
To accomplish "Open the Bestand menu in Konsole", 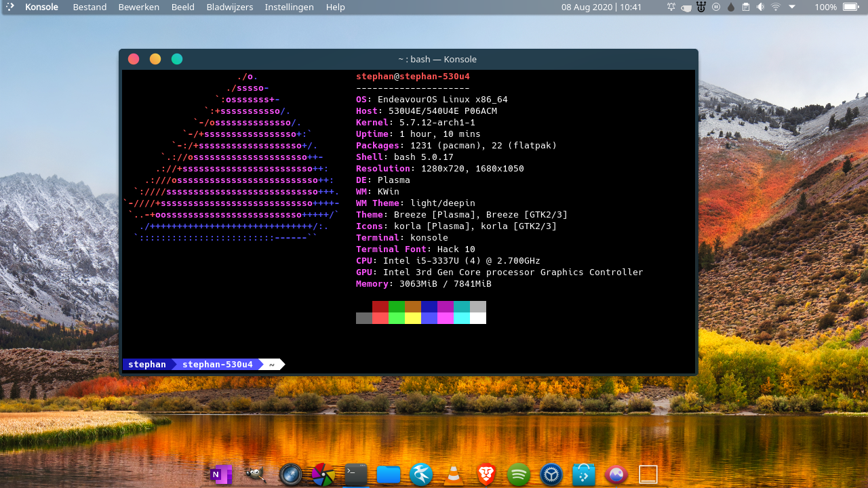I will 89,7.
